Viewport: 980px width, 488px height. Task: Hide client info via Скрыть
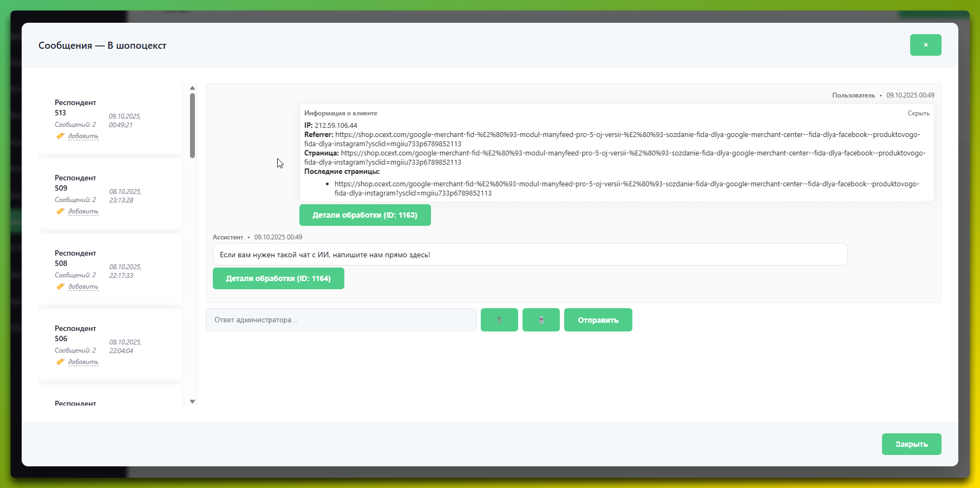pyautogui.click(x=918, y=113)
